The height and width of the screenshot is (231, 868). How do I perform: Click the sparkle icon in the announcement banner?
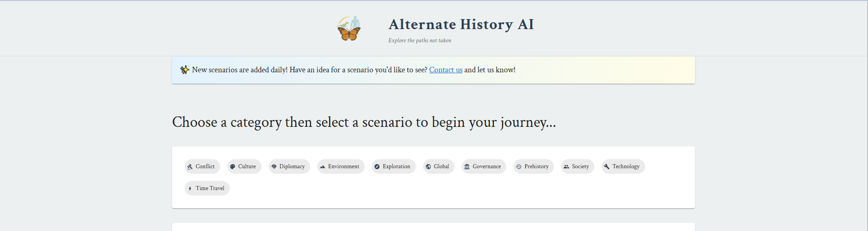[x=184, y=70]
